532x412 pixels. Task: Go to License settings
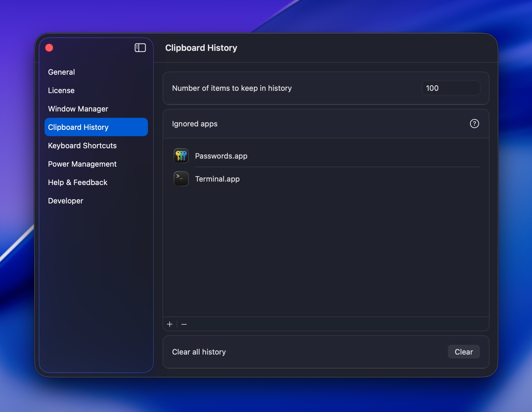point(61,90)
